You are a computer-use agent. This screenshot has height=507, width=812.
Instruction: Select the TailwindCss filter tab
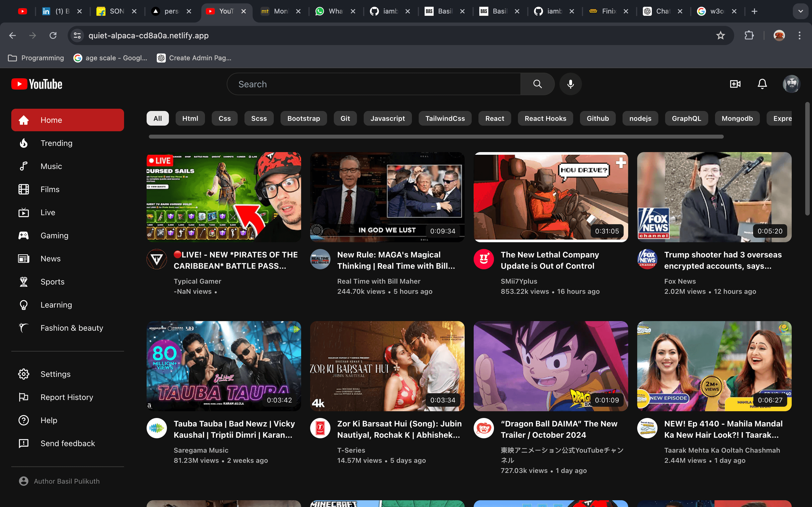pyautogui.click(x=445, y=118)
